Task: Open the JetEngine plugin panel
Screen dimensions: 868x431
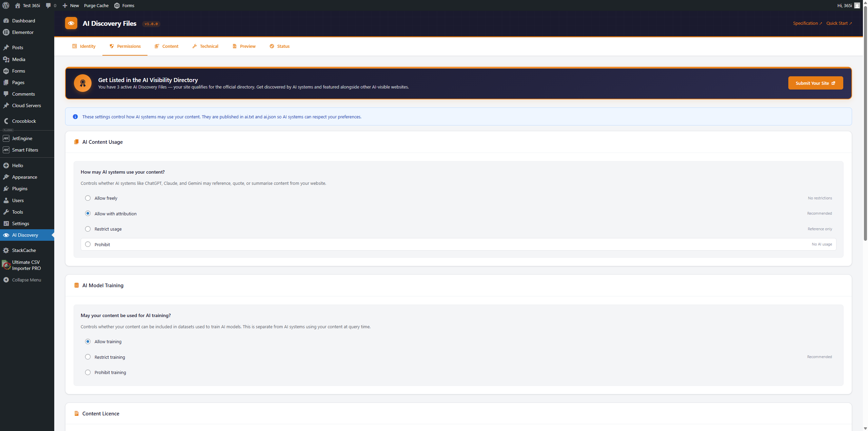Action: tap(23, 138)
